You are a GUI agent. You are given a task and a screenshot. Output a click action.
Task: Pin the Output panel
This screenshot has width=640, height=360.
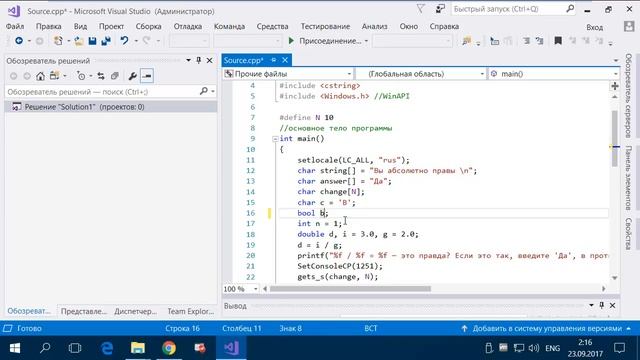click(602, 305)
